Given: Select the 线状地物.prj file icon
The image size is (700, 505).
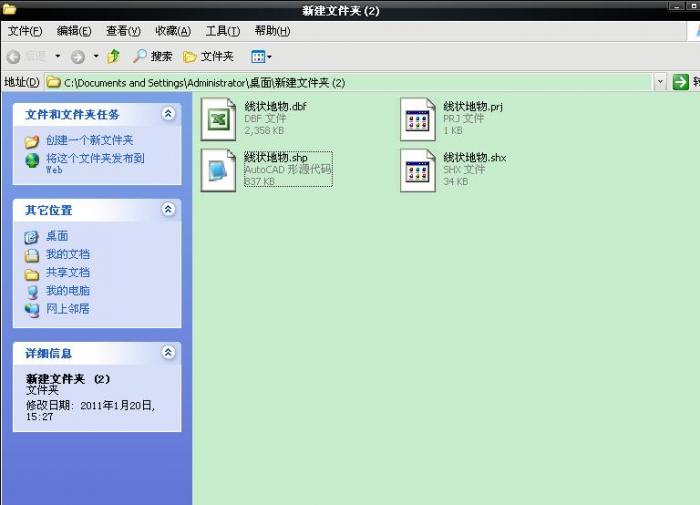Looking at the screenshot, I should pos(417,118).
